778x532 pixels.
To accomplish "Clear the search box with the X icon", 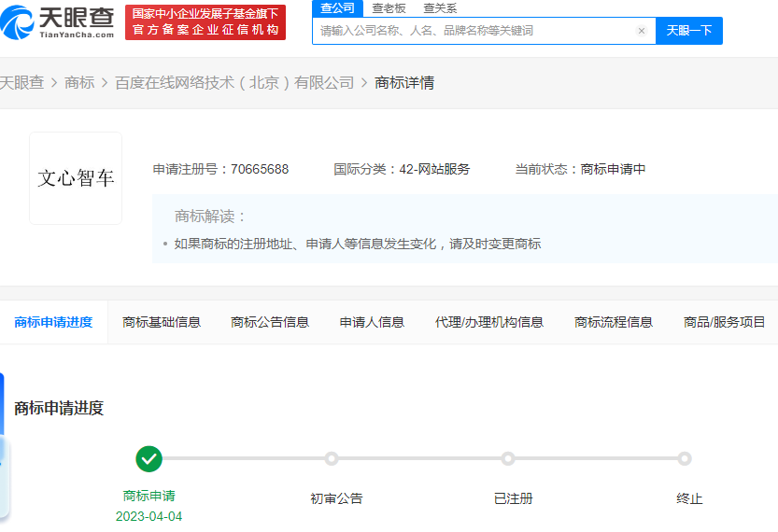I will click(641, 31).
